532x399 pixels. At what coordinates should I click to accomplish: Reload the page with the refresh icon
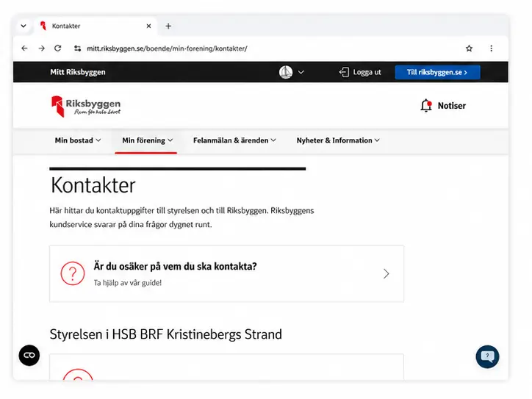coord(58,48)
